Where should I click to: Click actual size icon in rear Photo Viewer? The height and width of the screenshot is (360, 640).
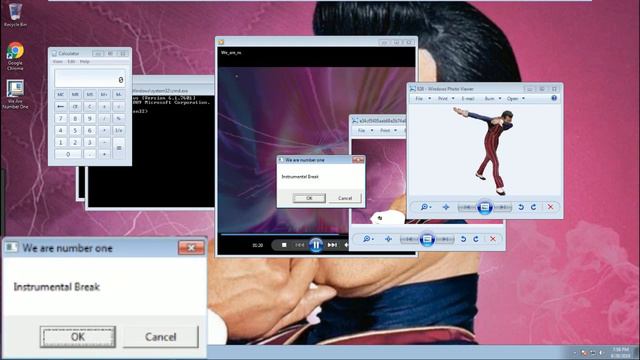(x=388, y=239)
